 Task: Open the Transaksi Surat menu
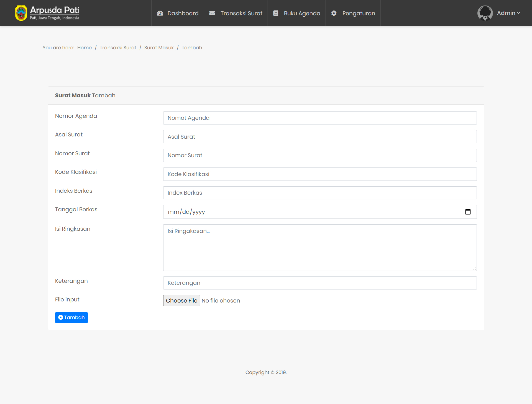(x=241, y=13)
